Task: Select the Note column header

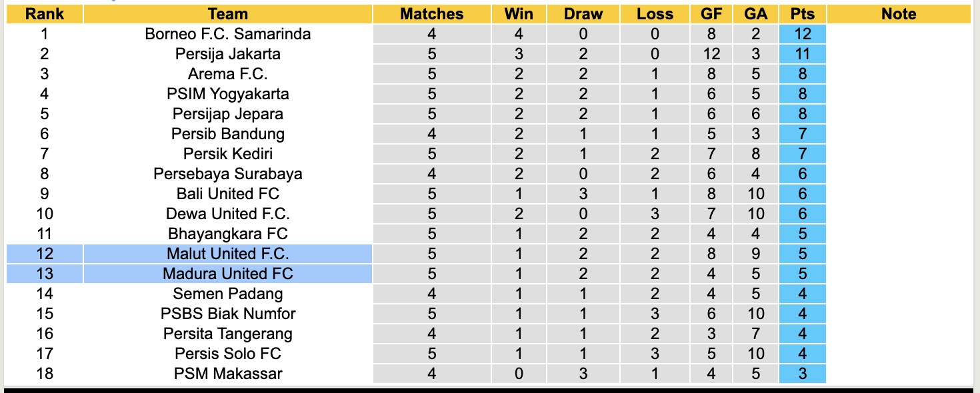Action: click(x=899, y=14)
